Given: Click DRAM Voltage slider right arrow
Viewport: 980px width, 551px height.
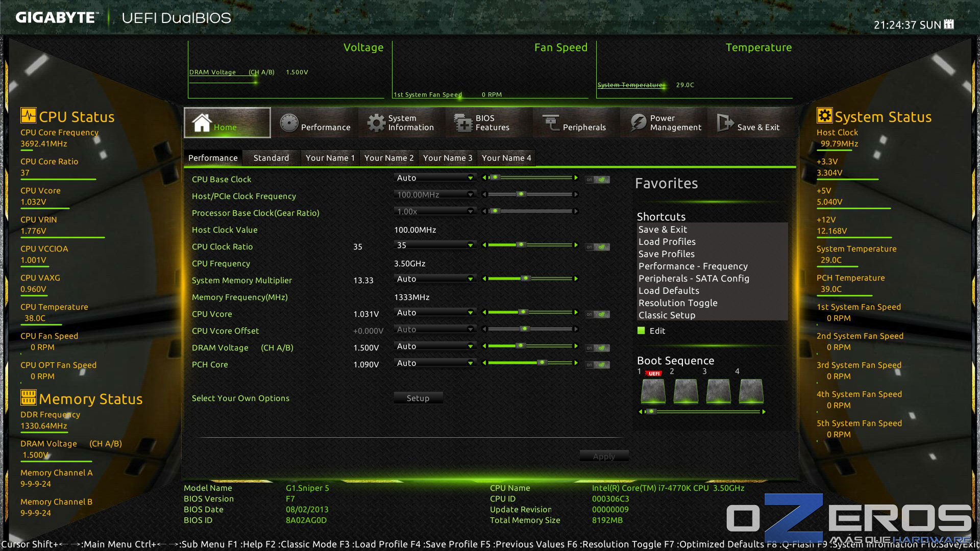Looking at the screenshot, I should [x=576, y=346].
